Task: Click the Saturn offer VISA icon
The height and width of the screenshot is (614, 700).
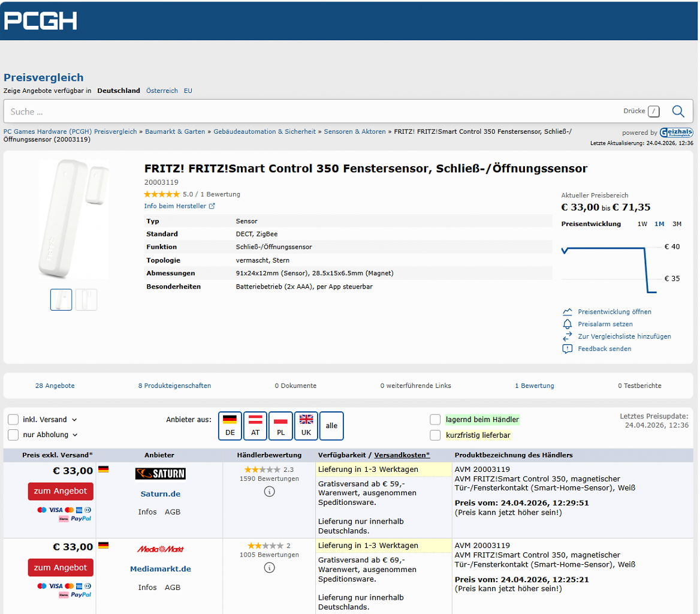Action: point(56,510)
